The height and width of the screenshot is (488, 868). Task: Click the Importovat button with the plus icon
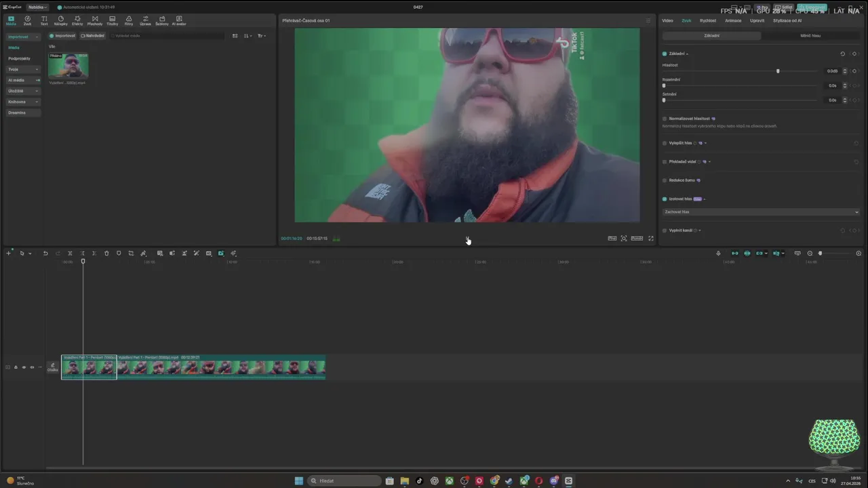(x=62, y=36)
